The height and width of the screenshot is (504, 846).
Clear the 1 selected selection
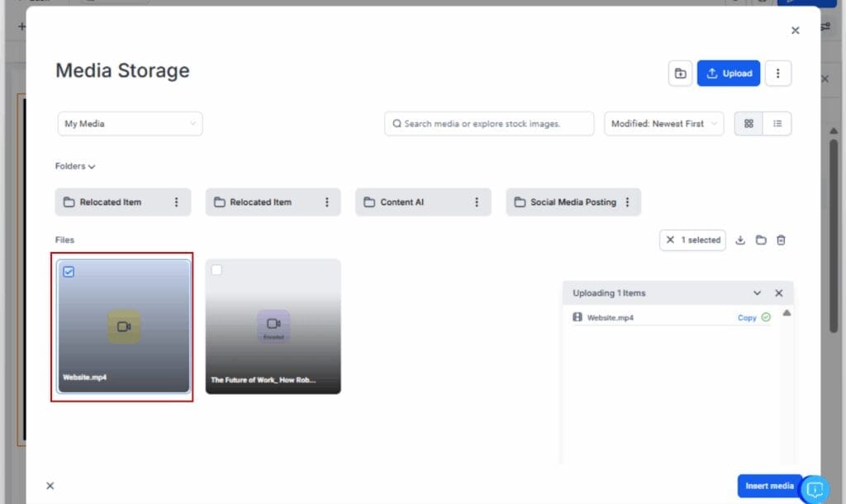click(671, 240)
